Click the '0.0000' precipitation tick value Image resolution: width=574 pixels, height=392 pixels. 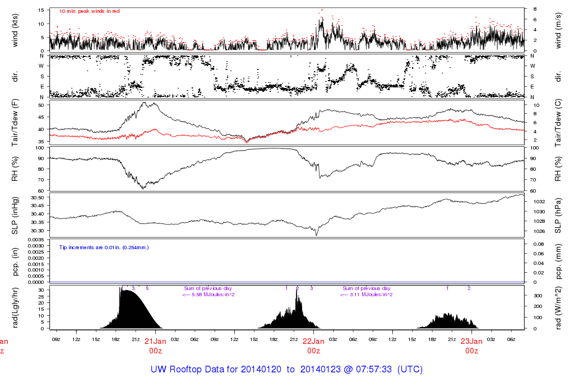click(x=36, y=282)
